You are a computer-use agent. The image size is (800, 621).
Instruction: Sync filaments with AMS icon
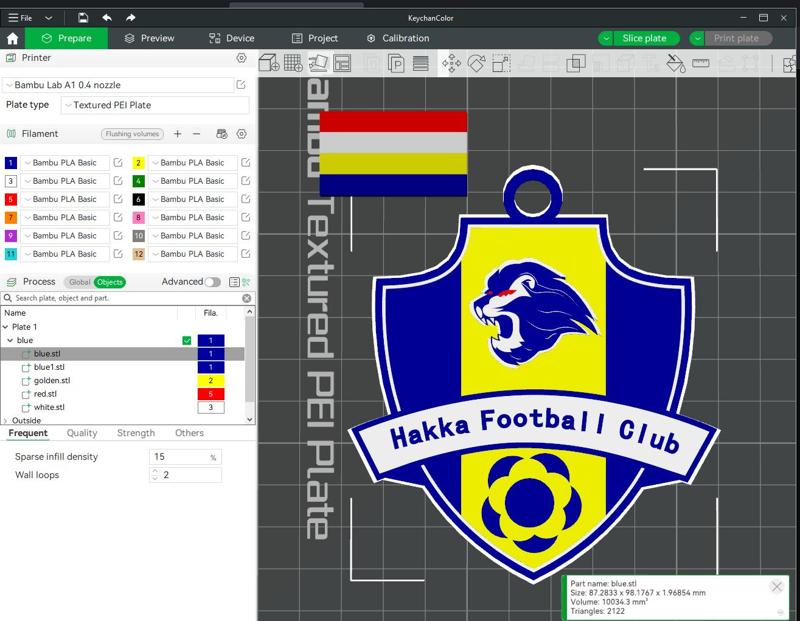221,134
